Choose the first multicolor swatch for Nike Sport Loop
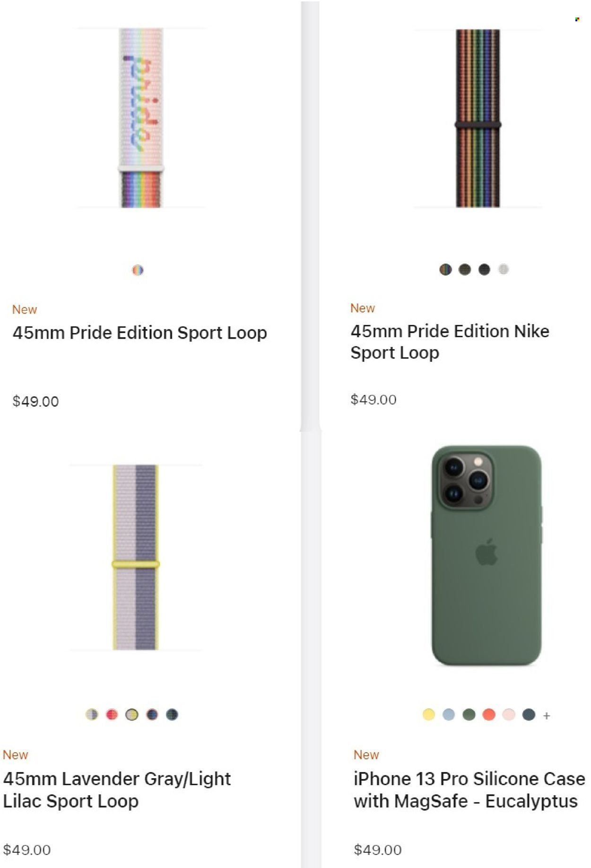591x868 pixels. tap(445, 270)
